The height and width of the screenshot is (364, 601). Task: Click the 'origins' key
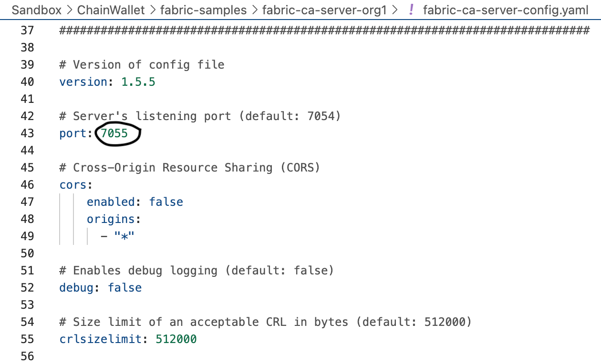111,219
